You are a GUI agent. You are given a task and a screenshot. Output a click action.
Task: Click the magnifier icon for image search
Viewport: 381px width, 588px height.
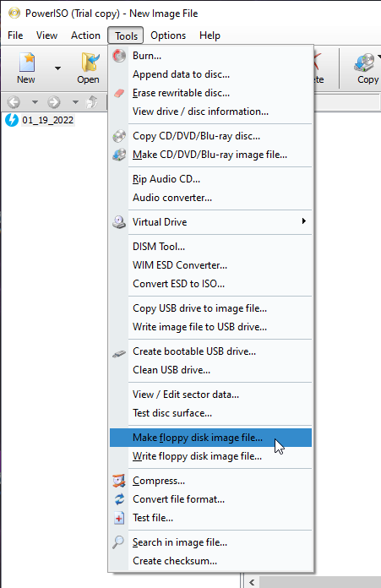(x=118, y=542)
